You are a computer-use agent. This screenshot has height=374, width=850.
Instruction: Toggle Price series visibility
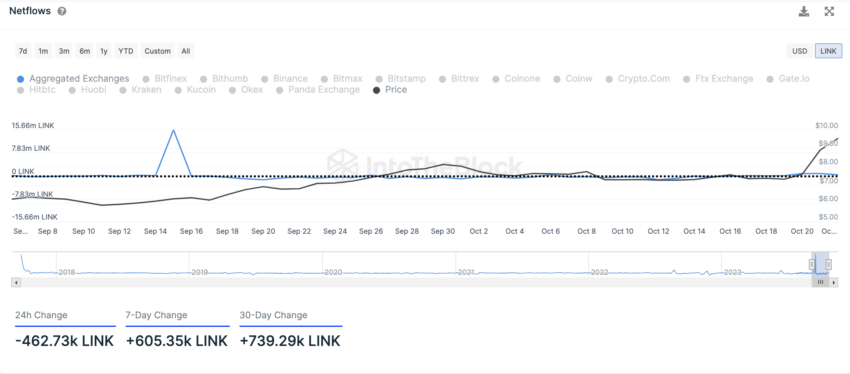pos(390,90)
